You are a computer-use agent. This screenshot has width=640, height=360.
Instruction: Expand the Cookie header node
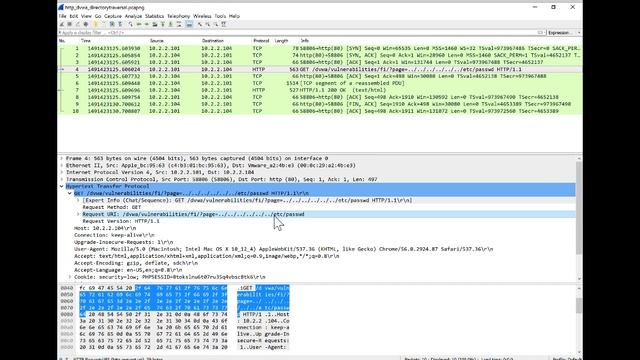pos(70,277)
